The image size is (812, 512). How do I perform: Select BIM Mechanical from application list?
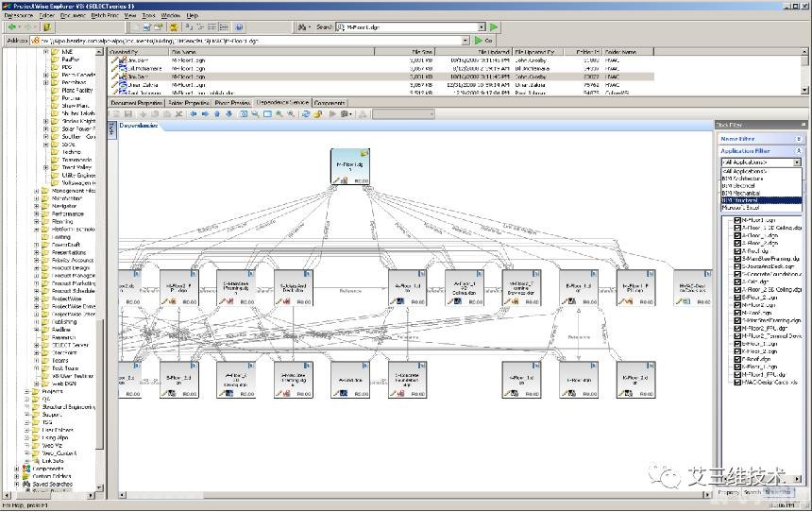click(x=742, y=192)
